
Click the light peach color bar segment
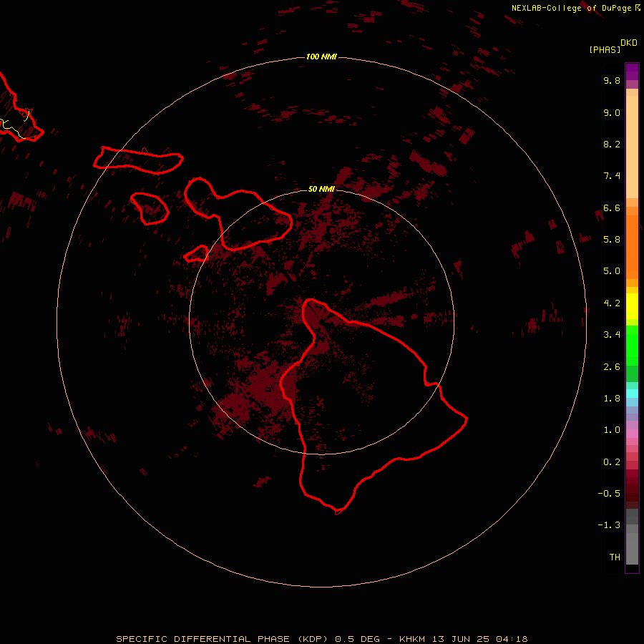pyautogui.click(x=632, y=147)
